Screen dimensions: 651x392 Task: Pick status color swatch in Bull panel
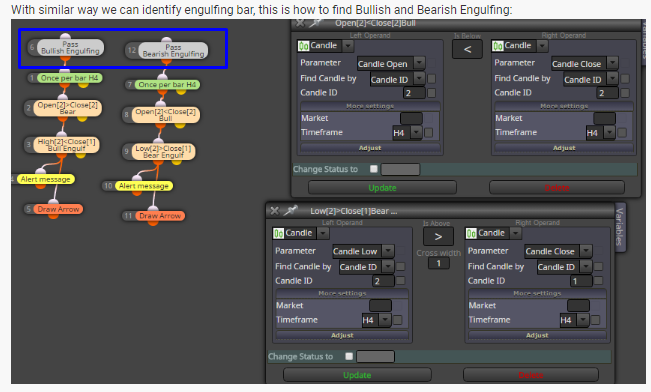[x=400, y=169]
